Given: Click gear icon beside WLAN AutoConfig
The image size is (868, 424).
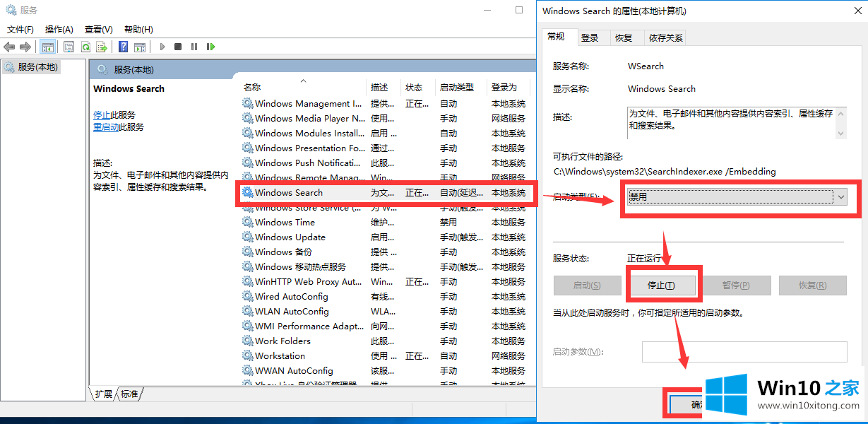Looking at the screenshot, I should 247,311.
